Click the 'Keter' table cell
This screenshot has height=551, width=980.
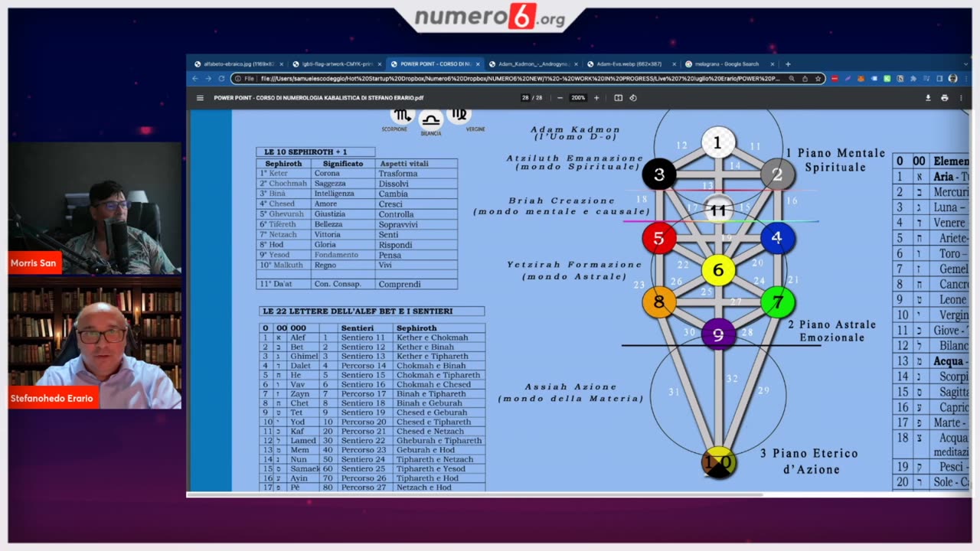click(283, 174)
